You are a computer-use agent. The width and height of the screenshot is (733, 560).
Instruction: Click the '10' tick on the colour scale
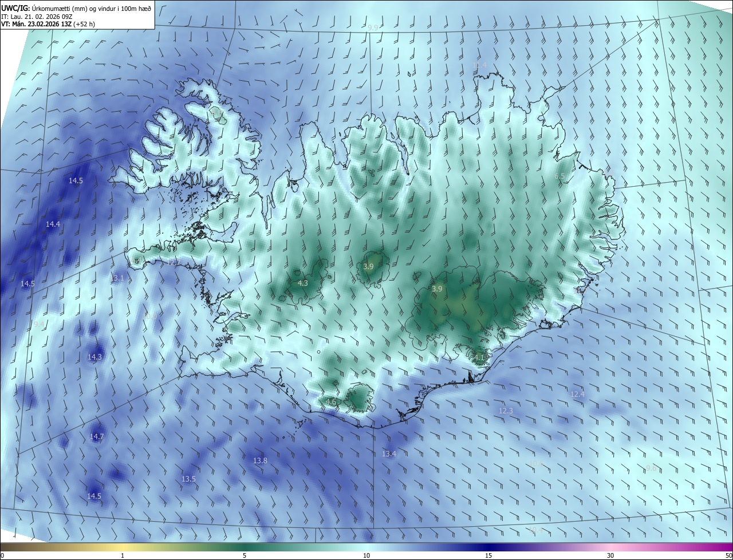pos(366,555)
